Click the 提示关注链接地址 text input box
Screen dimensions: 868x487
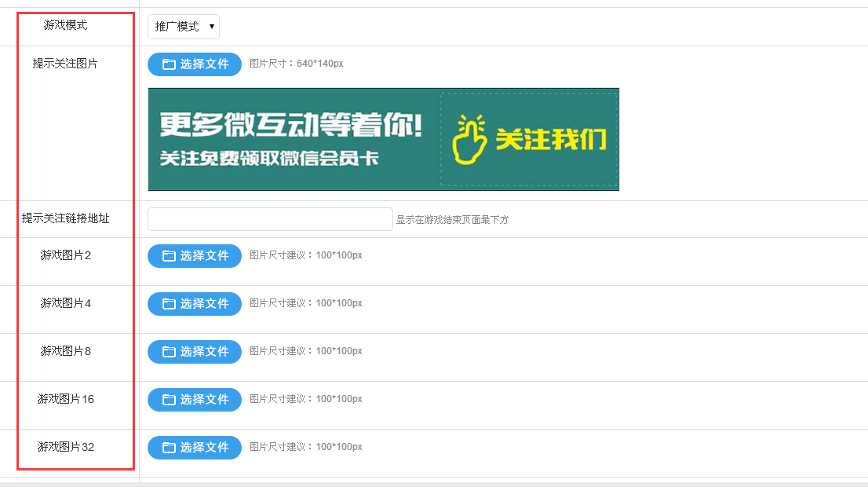coord(269,219)
